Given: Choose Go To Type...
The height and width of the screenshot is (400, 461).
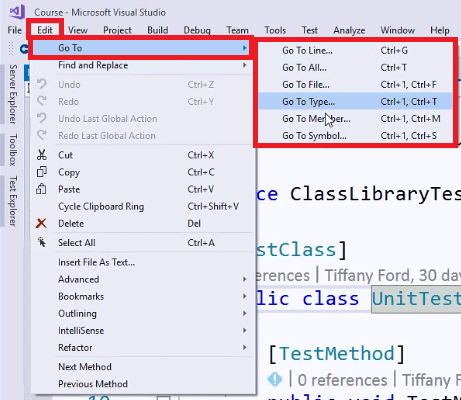Looking at the screenshot, I should [x=355, y=101].
